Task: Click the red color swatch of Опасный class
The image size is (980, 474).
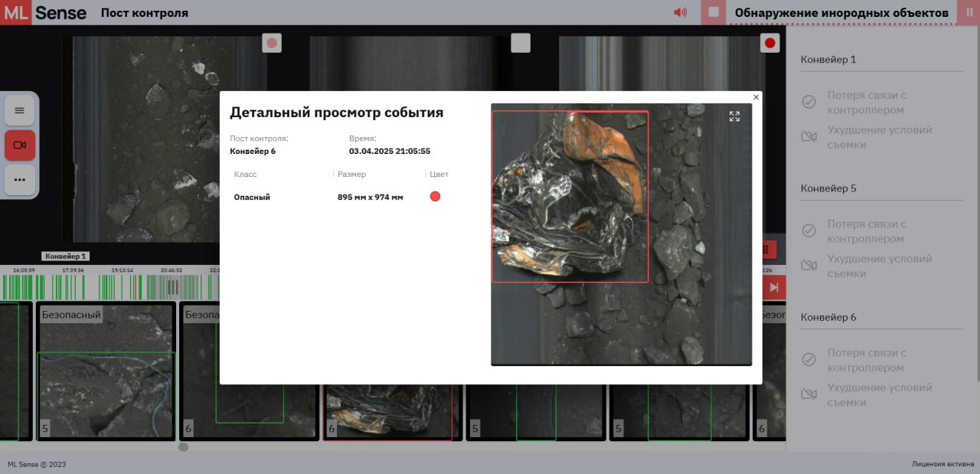Action: tap(435, 197)
